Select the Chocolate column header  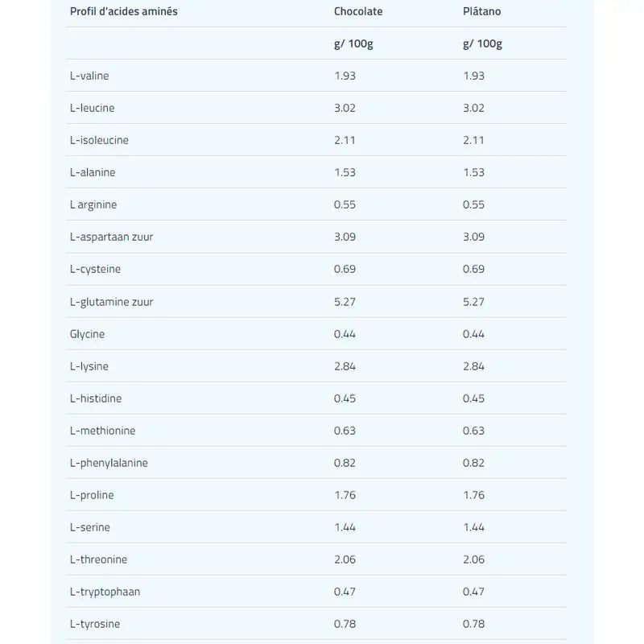[358, 11]
